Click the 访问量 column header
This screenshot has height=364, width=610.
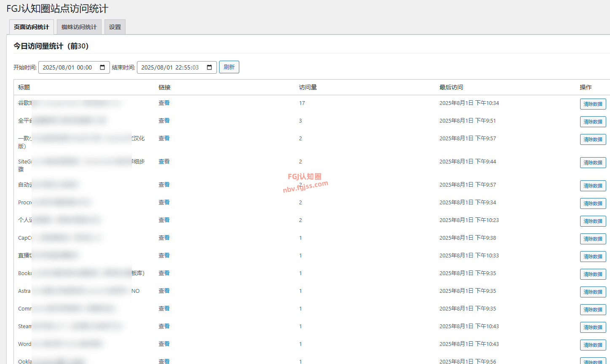point(308,87)
